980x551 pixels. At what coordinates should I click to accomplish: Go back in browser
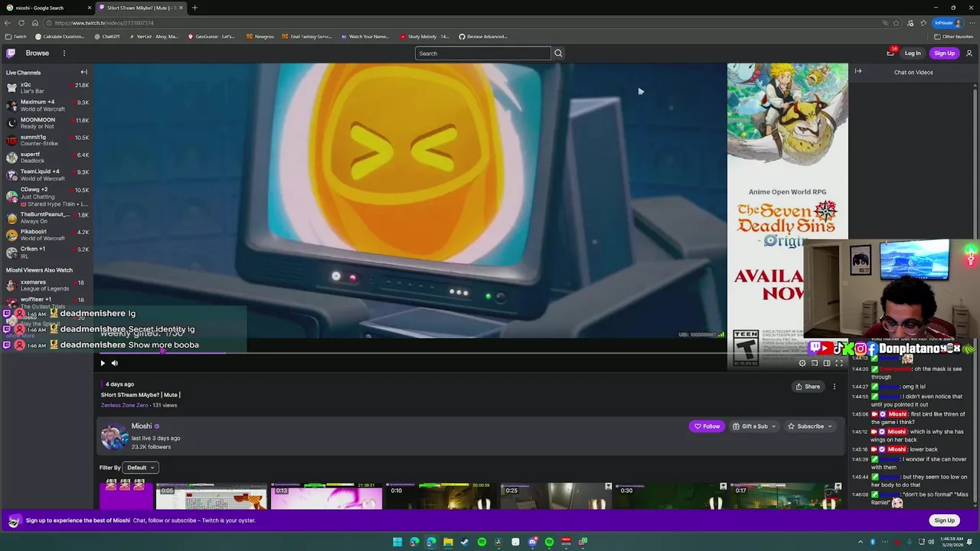8,23
